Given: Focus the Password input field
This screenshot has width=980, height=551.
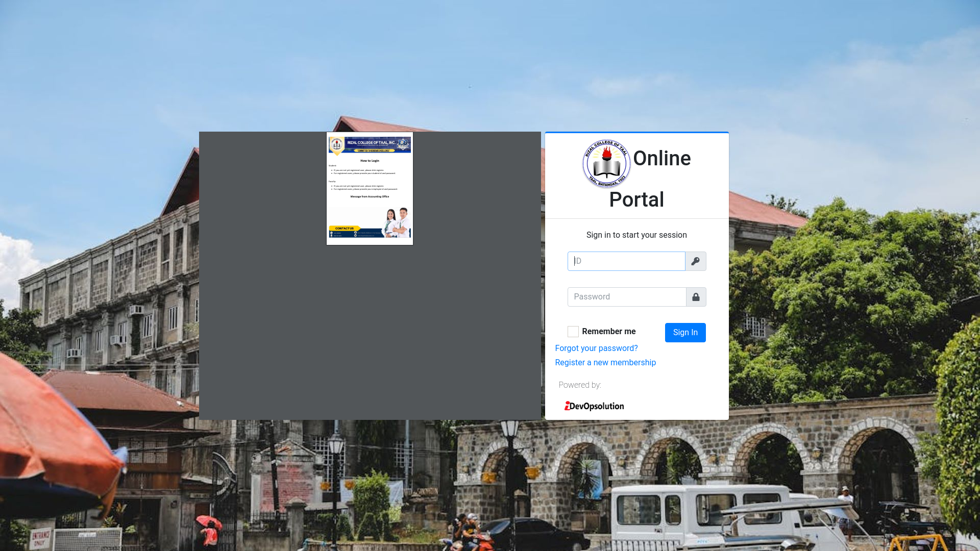Looking at the screenshot, I should coord(627,297).
